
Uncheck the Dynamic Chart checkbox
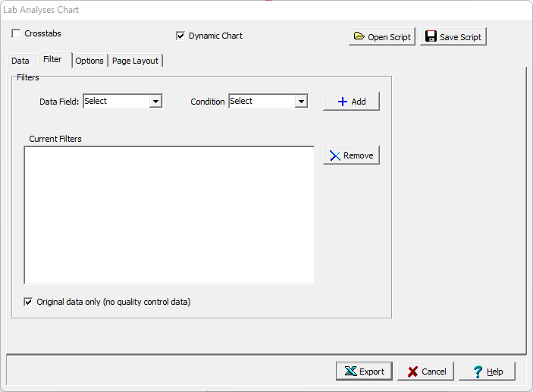[x=180, y=36]
